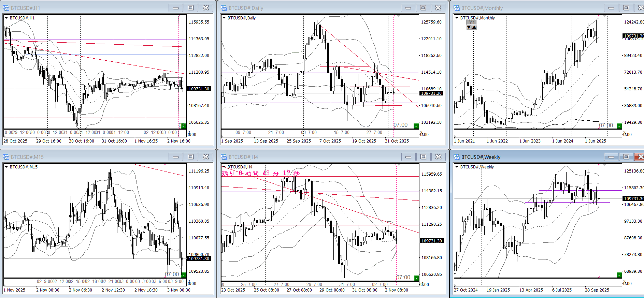Click the Y1 button on Monthly chart
Viewport: 644px width, 298px height.
[471, 22]
